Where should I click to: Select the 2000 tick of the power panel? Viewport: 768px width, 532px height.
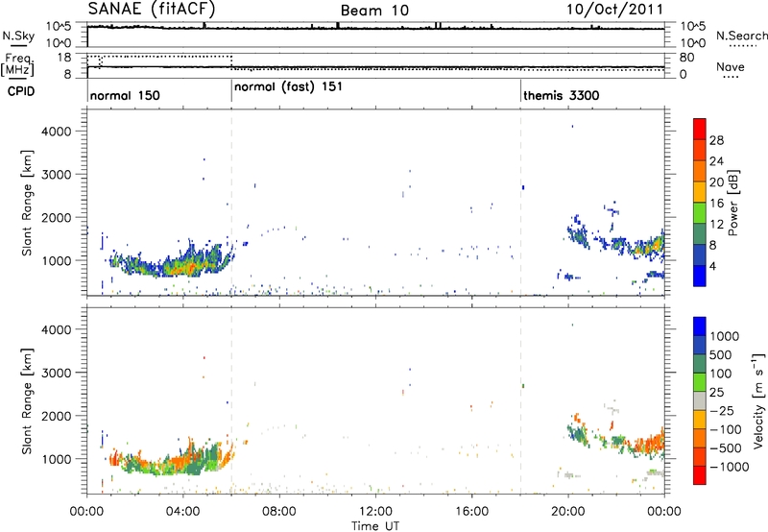pyautogui.click(x=56, y=217)
